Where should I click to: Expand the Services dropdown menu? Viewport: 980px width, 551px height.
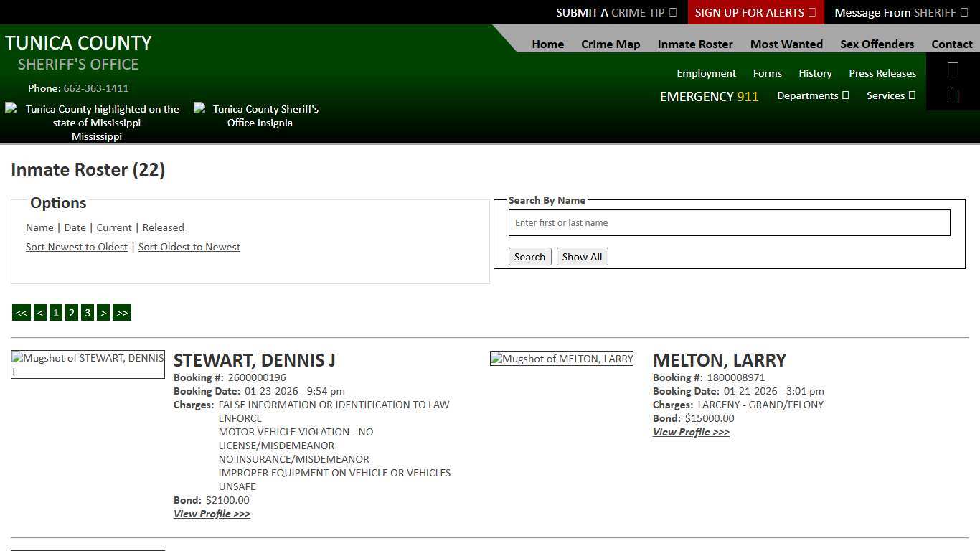pos(890,95)
